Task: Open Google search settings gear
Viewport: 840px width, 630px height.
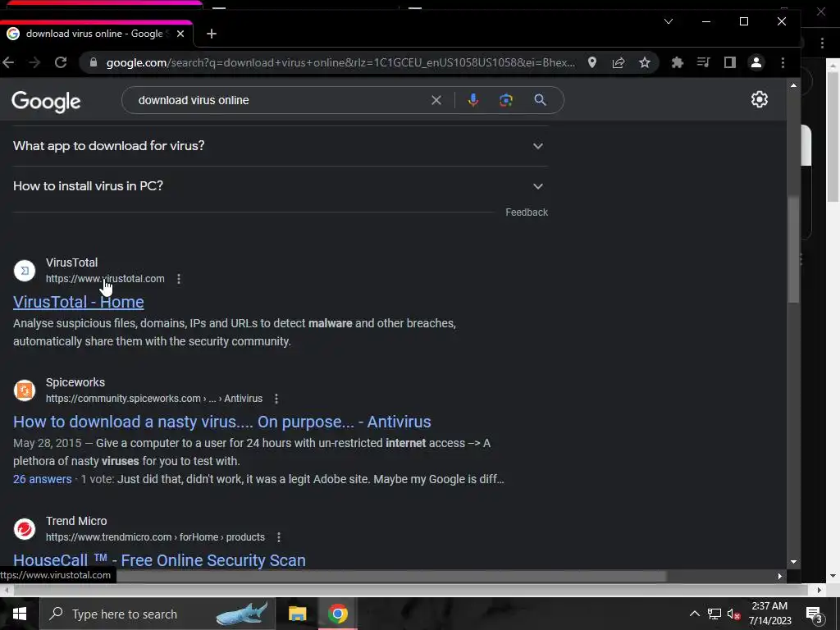Action: tap(759, 99)
